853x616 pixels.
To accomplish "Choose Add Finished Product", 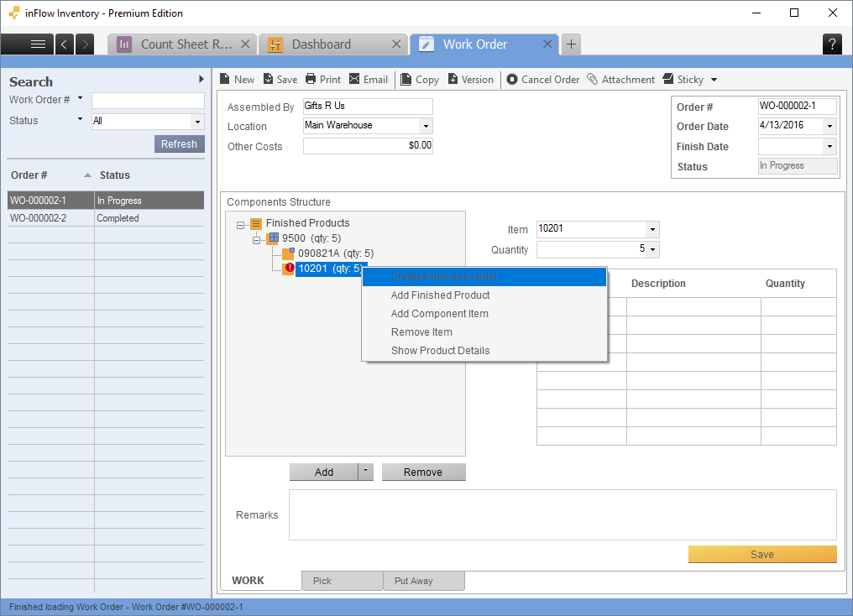I will click(484, 295).
